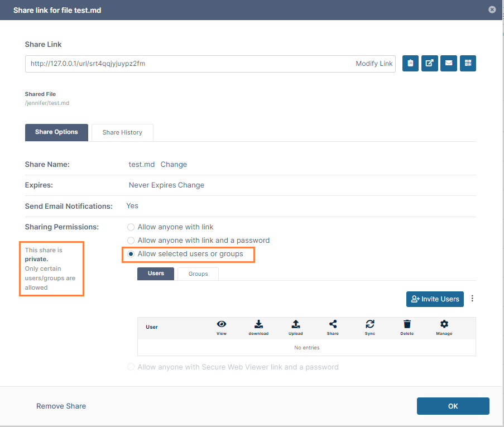Viewport: 504px width, 427px height.
Task: Click the Invite Users button
Action: (x=435, y=299)
